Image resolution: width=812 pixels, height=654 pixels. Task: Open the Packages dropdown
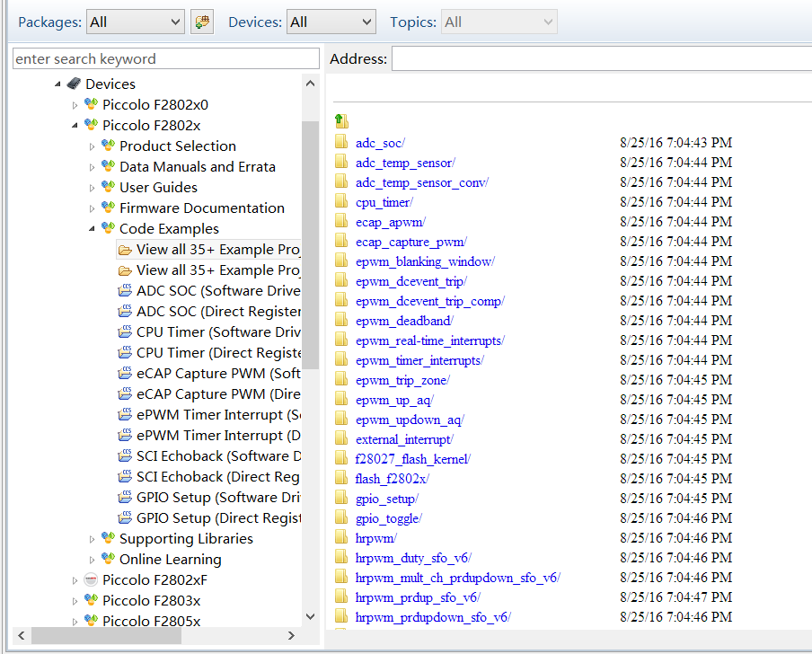pyautogui.click(x=135, y=22)
